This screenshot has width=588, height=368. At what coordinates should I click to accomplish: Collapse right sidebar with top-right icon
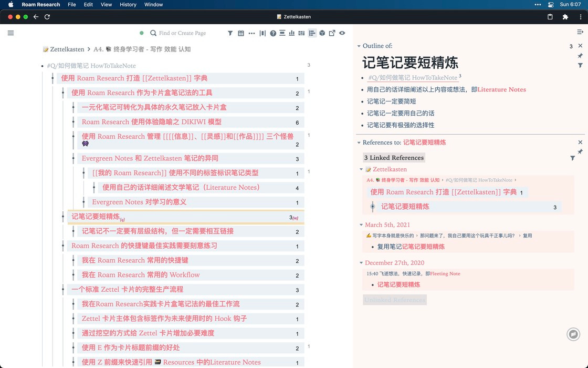pyautogui.click(x=580, y=32)
